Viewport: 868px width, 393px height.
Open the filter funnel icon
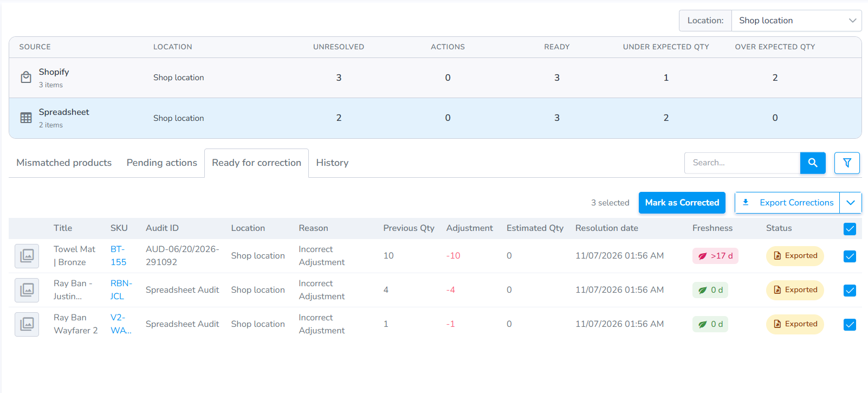[x=847, y=163]
